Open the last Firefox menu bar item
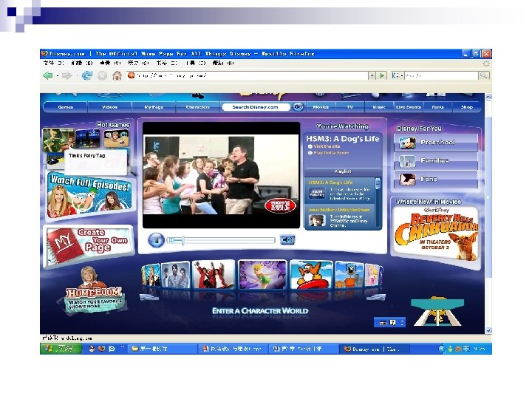Viewport: 532px width, 399px height. (x=222, y=63)
